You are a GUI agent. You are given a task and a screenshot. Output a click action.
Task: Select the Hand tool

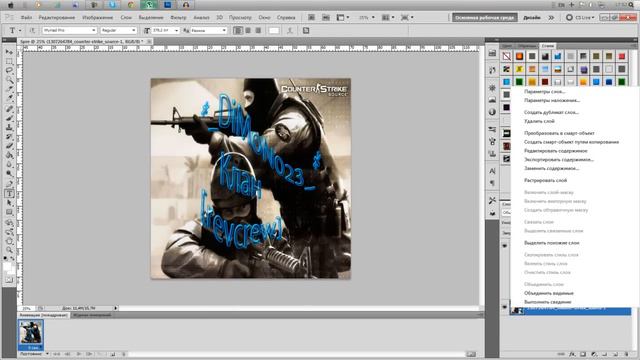tap(9, 241)
